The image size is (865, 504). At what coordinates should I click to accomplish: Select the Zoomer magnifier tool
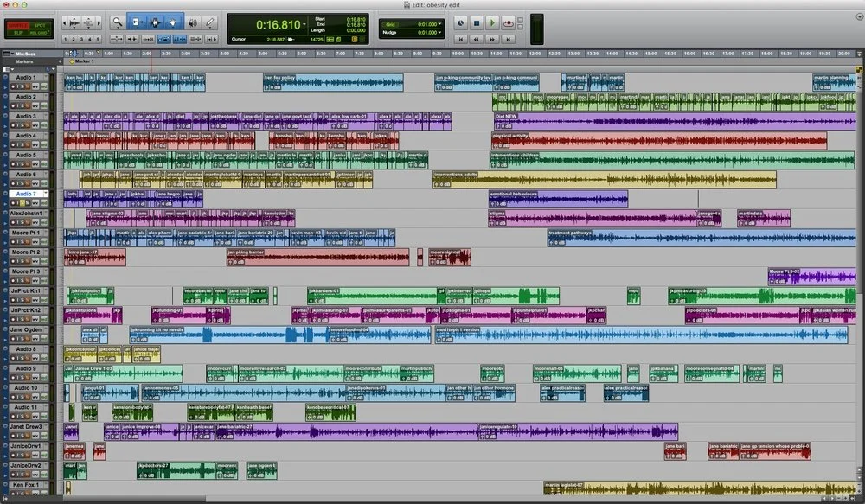pyautogui.click(x=117, y=22)
